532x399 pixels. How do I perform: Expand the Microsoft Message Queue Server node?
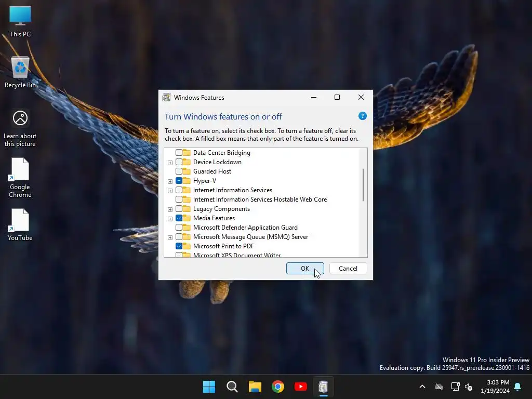pyautogui.click(x=170, y=237)
